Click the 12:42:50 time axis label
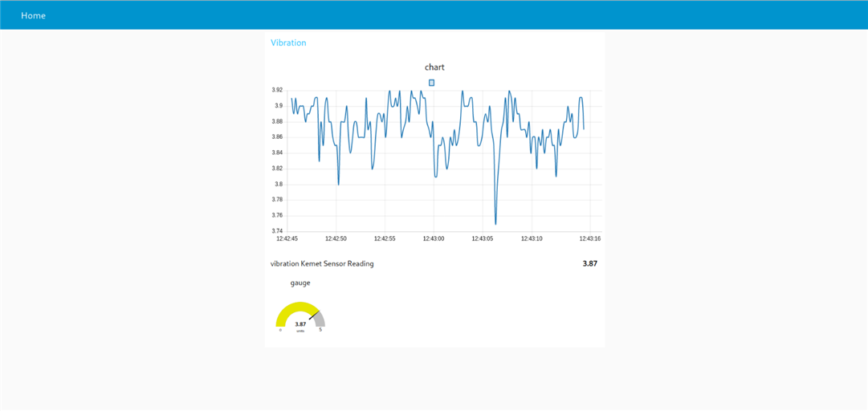This screenshot has height=411, width=868. coord(336,239)
